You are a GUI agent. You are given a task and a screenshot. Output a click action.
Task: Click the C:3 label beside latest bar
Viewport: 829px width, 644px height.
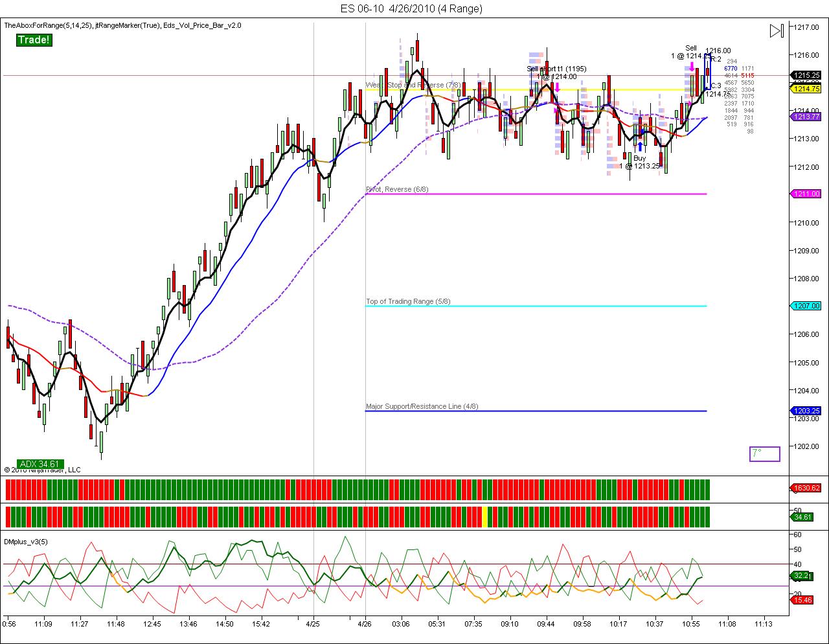point(716,86)
